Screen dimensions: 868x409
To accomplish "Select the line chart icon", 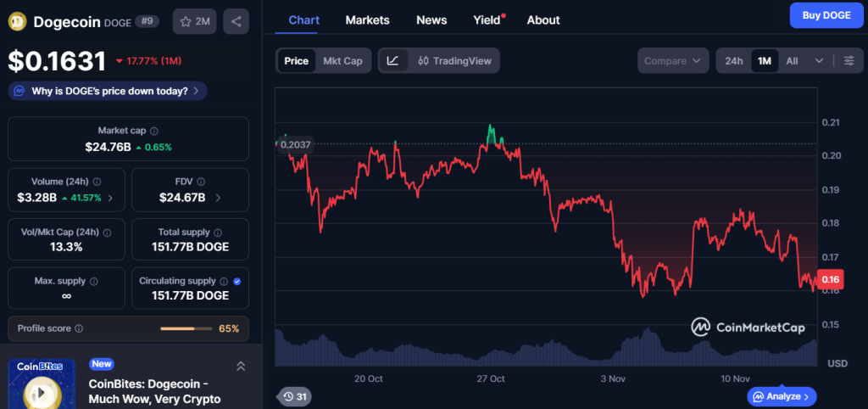I will 393,61.
